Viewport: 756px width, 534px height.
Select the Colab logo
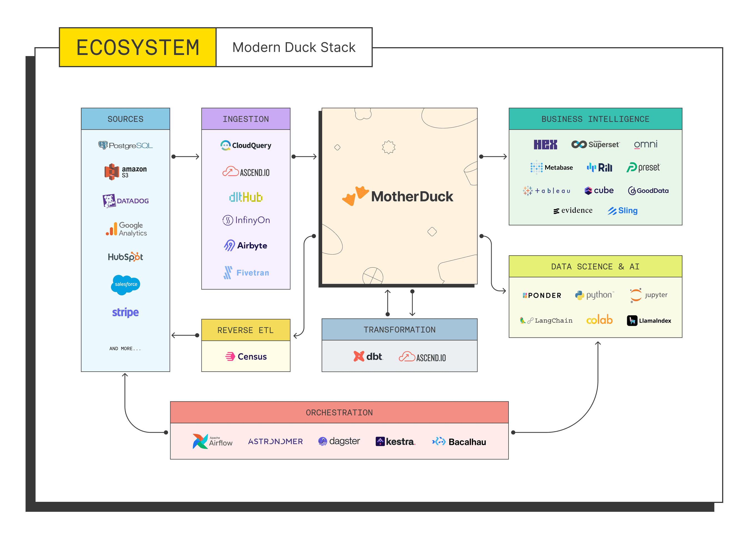point(599,319)
